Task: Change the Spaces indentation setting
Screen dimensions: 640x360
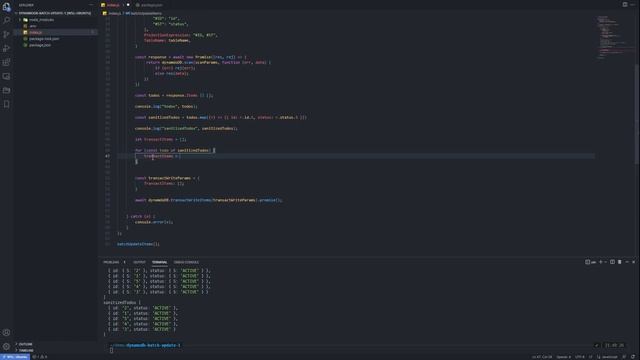Action: [x=563, y=357]
